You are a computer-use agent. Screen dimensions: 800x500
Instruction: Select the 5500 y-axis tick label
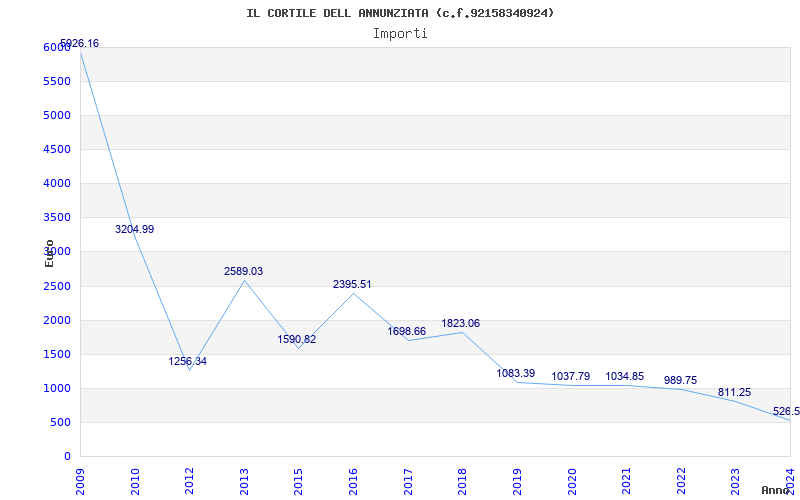(57, 82)
